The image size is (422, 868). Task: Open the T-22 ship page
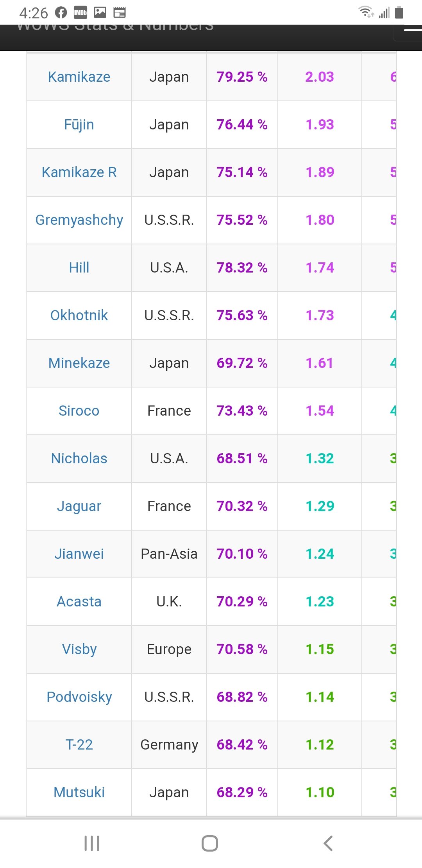(79, 745)
